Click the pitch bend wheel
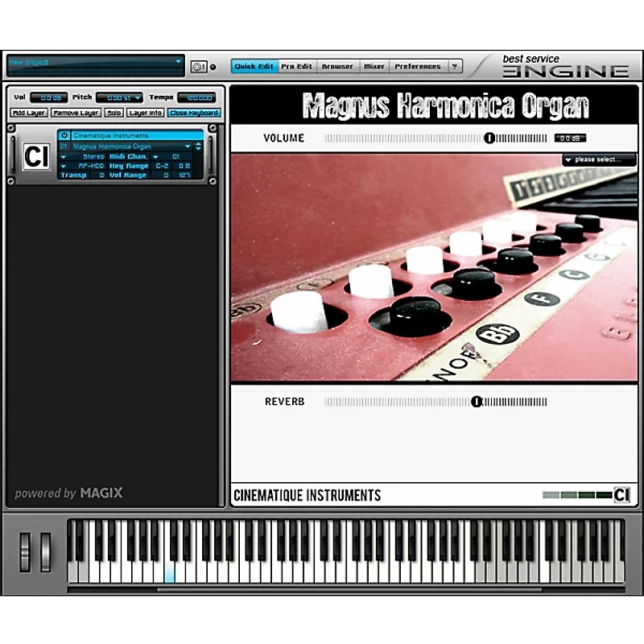The height and width of the screenshot is (644, 644). click(x=25, y=552)
